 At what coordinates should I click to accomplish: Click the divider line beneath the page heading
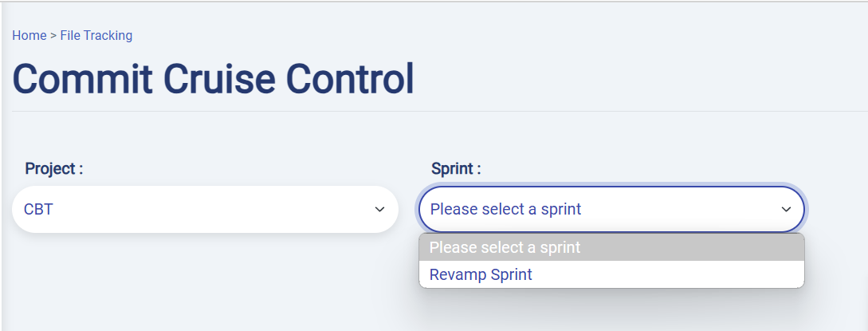point(438,111)
